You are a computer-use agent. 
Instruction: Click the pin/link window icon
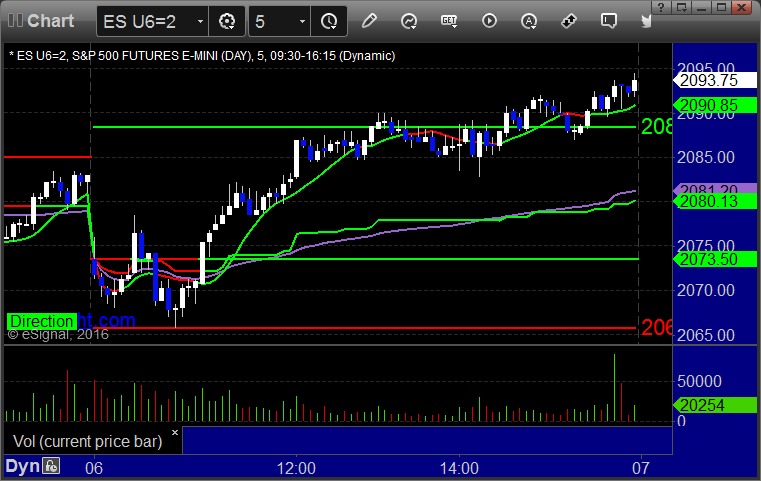[569, 21]
